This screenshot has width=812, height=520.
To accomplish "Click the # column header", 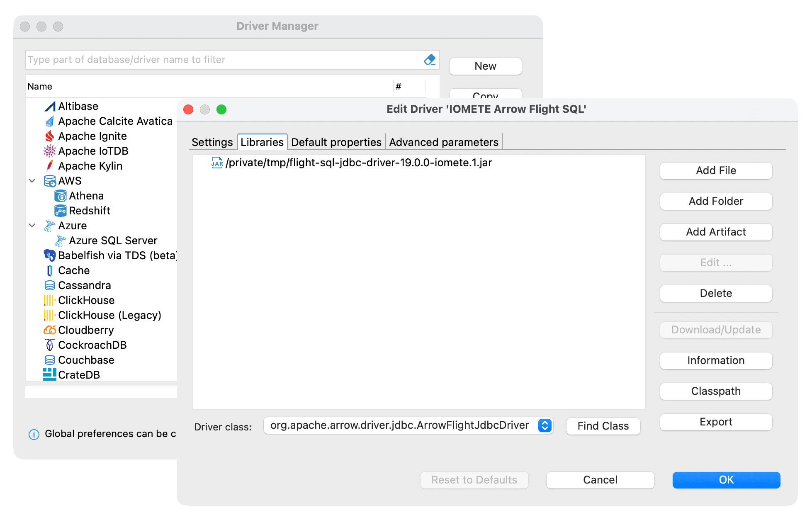I will point(398,87).
